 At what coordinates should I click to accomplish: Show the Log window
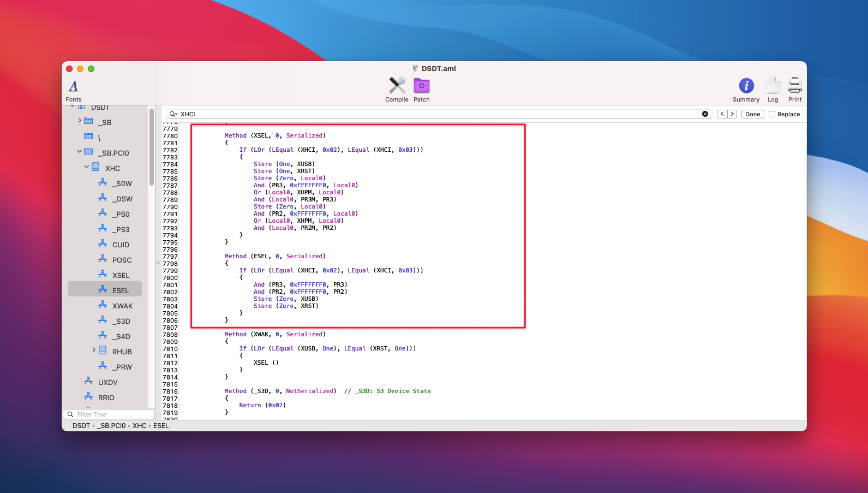[773, 86]
